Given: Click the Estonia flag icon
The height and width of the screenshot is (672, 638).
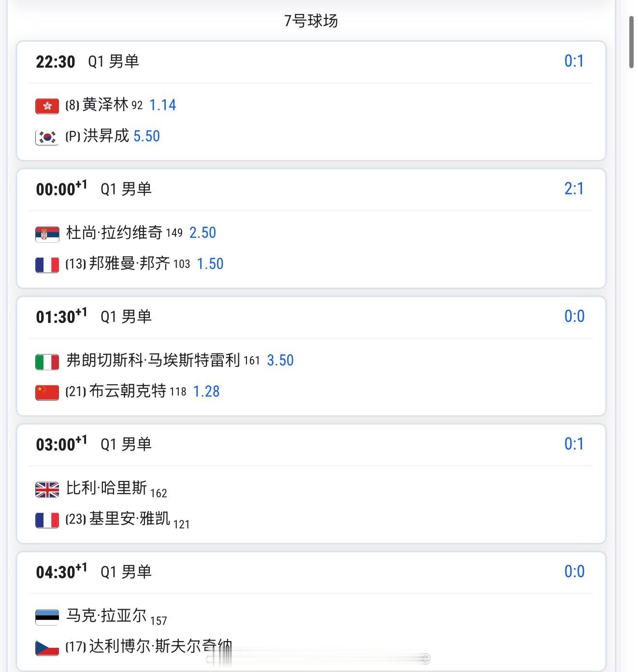Looking at the screenshot, I should (x=47, y=617).
